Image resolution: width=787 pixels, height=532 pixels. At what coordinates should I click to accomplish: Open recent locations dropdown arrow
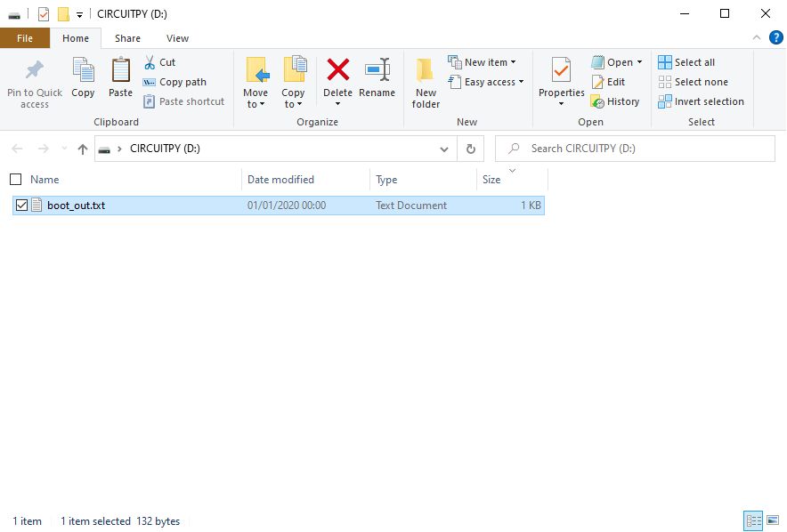pyautogui.click(x=64, y=149)
